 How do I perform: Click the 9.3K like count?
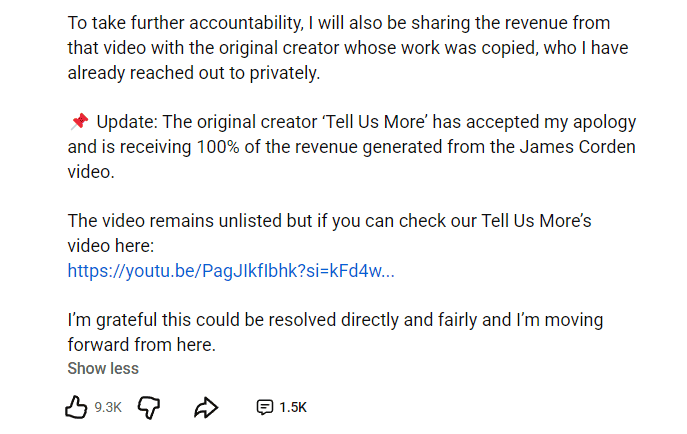pos(108,407)
